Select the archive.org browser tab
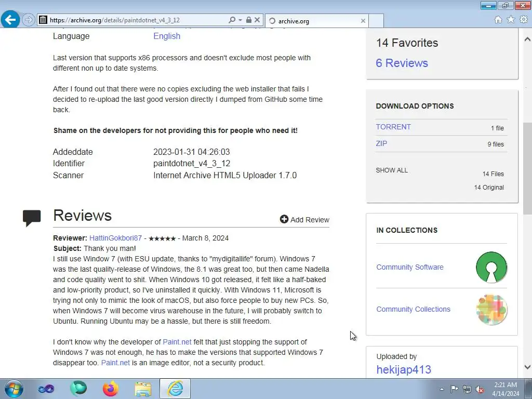This screenshot has width=532, height=399. coord(316,21)
